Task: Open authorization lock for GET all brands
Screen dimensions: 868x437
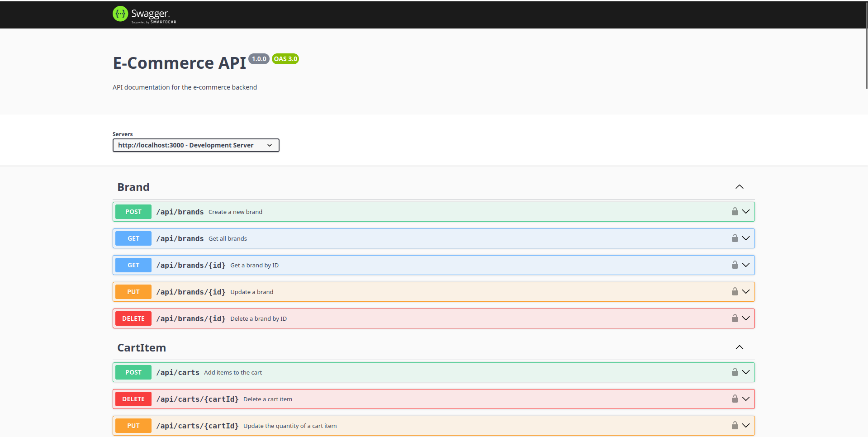Action: click(735, 238)
